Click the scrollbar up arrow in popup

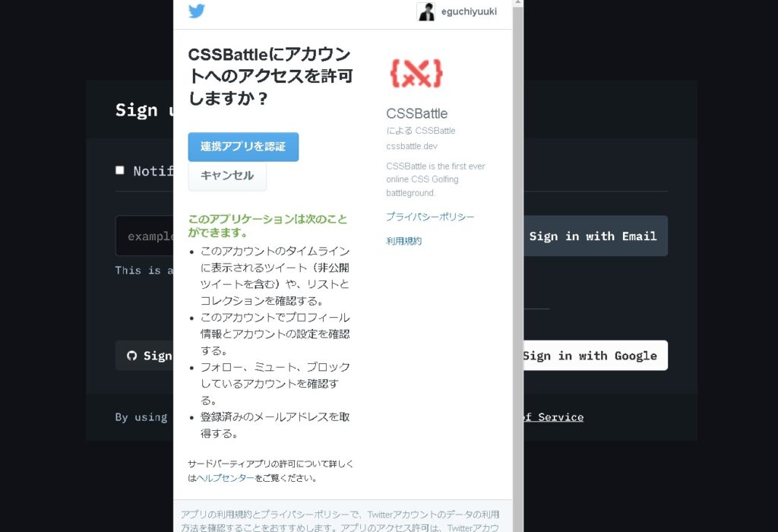517,3
